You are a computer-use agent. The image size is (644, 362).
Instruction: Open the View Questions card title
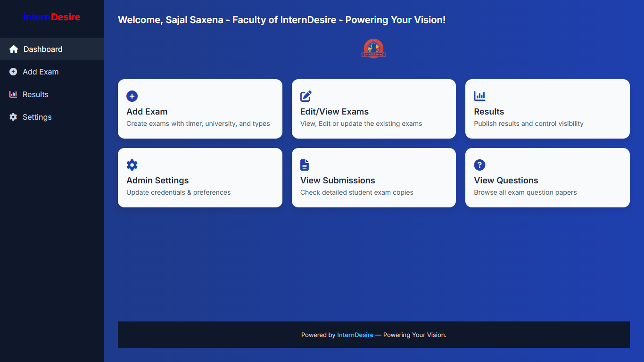pos(506,181)
